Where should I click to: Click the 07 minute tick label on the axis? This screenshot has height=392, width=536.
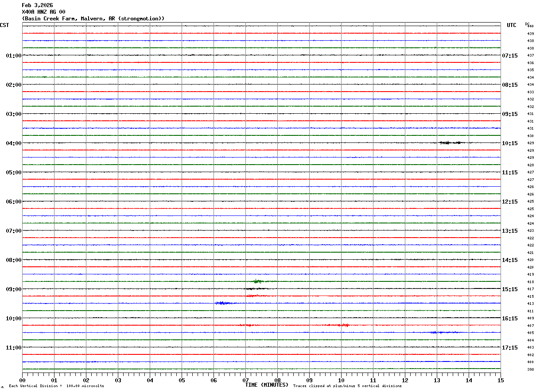245,380
